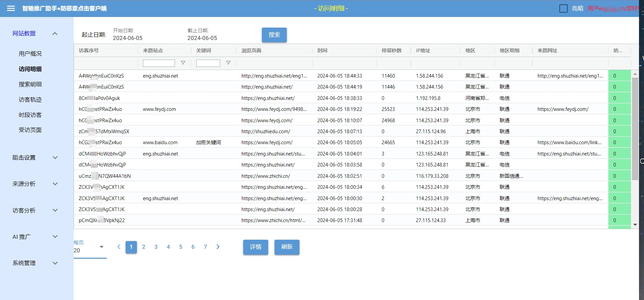Expand the 阻击设置 section

(35, 157)
